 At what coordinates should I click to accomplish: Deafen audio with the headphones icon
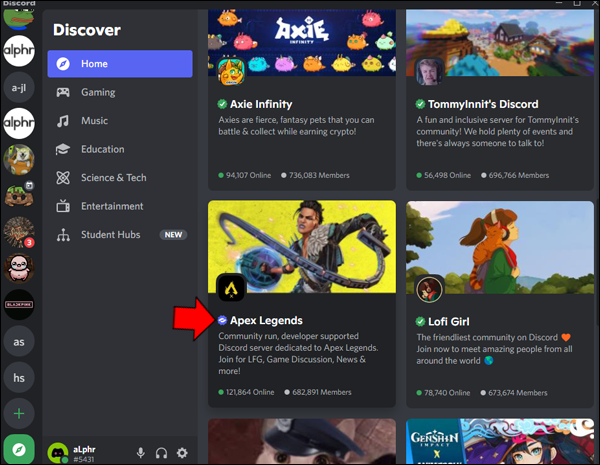click(x=161, y=453)
